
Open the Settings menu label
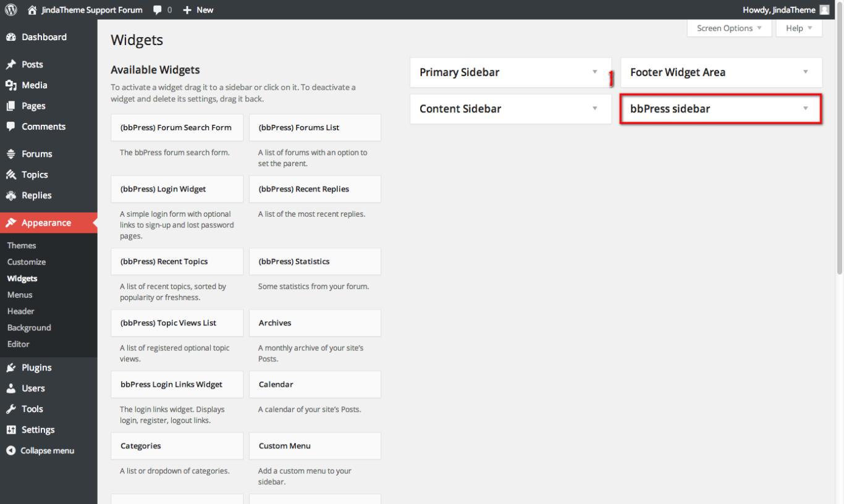38,430
